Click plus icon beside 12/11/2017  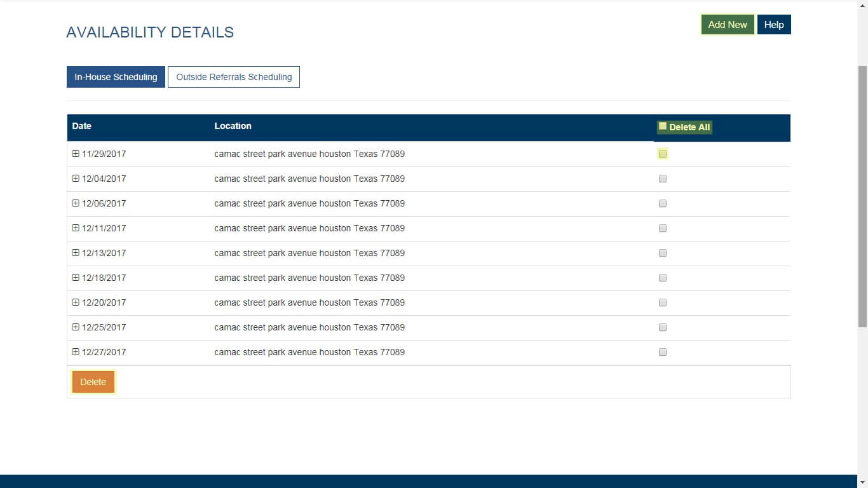pos(76,228)
